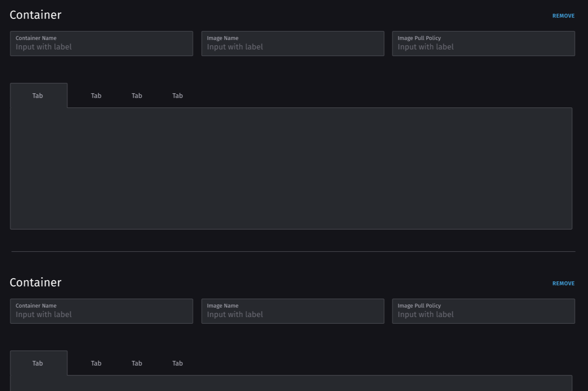The width and height of the screenshot is (588, 391).
Task: Select the active first Tab in top container
Action: (x=38, y=96)
